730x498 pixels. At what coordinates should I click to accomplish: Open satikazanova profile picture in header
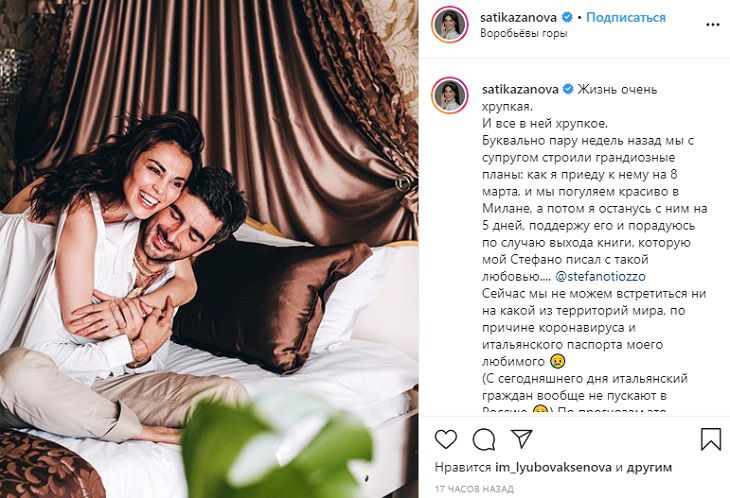tap(449, 25)
